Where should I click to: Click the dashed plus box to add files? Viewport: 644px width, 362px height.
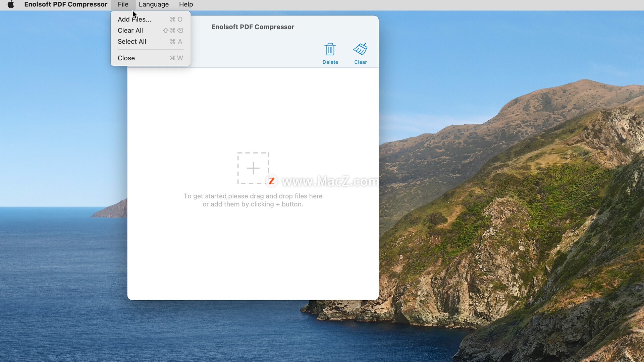(x=253, y=168)
